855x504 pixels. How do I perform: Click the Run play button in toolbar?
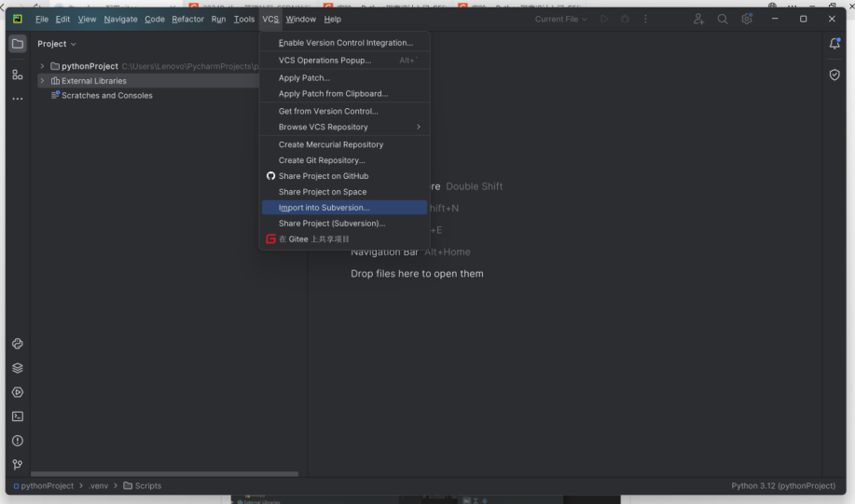tap(604, 19)
